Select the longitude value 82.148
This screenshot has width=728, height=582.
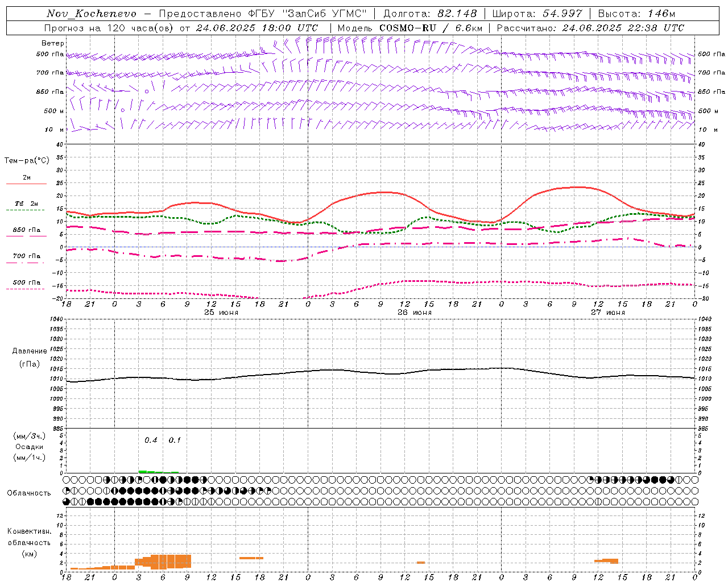tap(458, 14)
